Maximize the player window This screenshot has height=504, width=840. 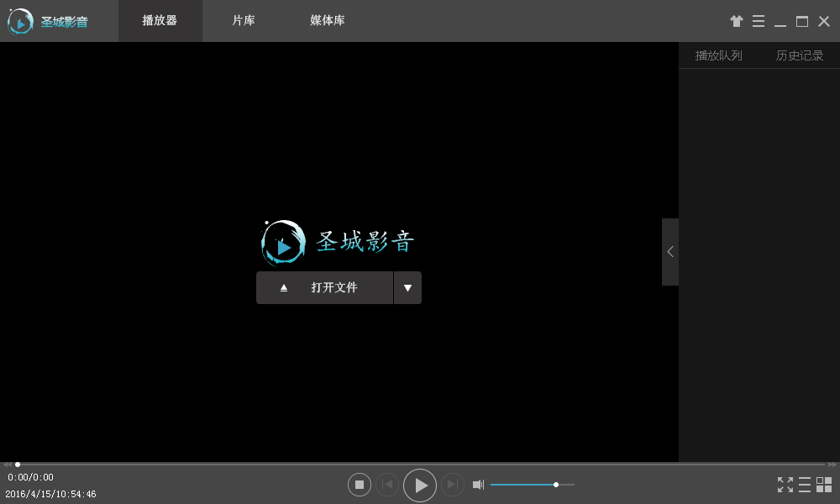click(802, 22)
